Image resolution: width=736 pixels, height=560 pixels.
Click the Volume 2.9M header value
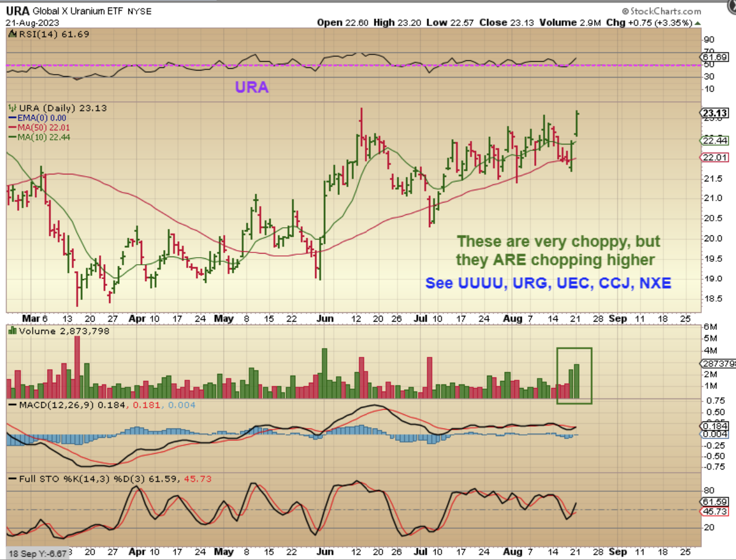click(x=570, y=22)
